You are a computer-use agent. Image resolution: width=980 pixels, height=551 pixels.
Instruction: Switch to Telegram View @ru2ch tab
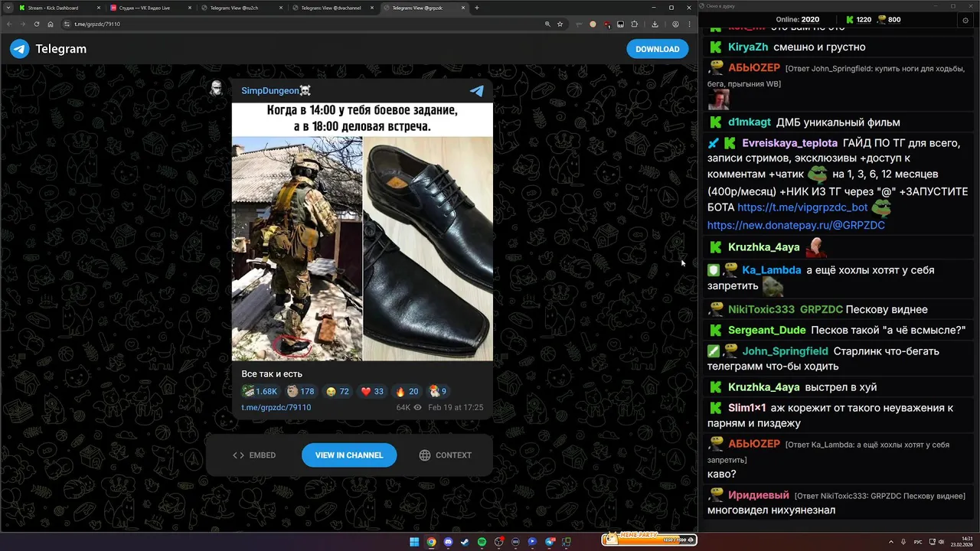[x=242, y=8]
